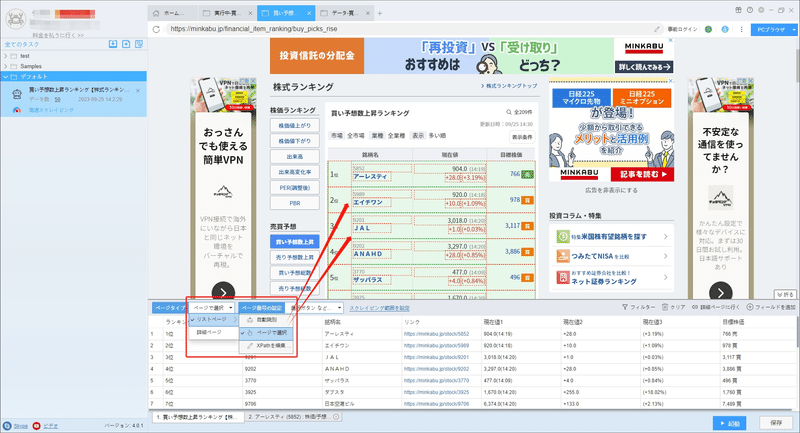Click the 起動 start button
Screen dimensions: 800x433
click(730, 423)
